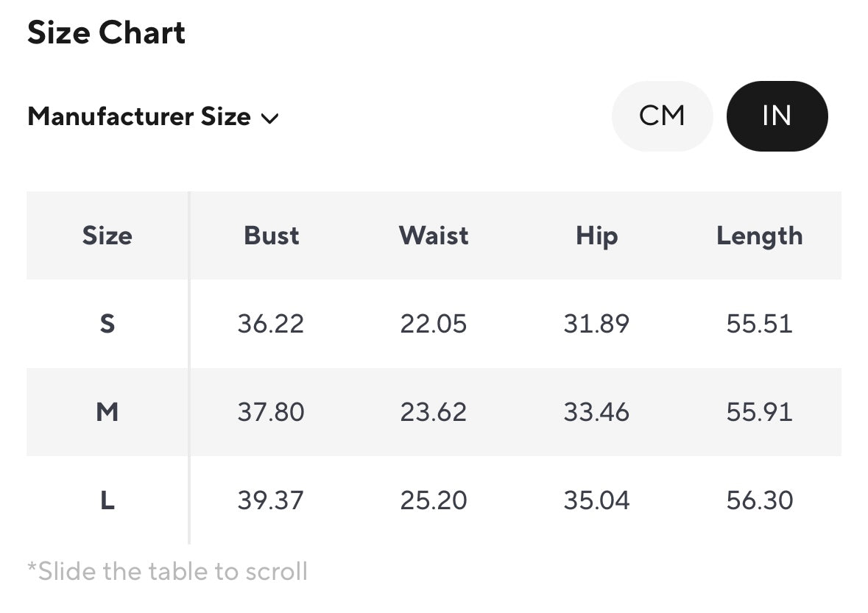Click the 23.62 waist value for M
The height and width of the screenshot is (613, 868).
434,412
